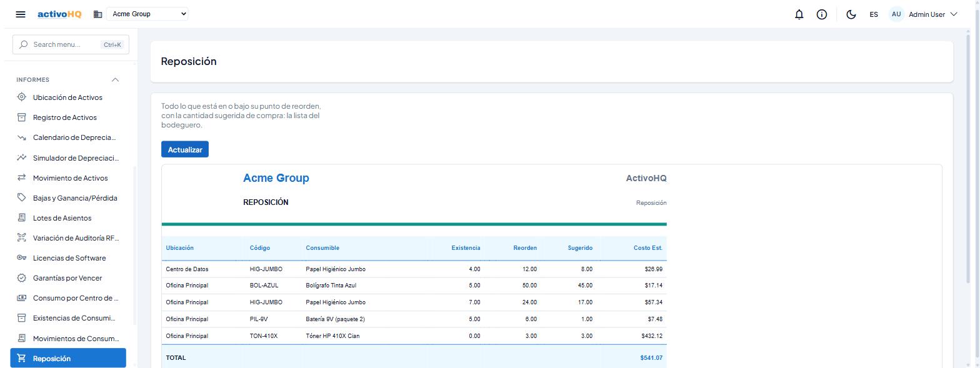Switch language via ES button
The image size is (980, 368).
(874, 14)
